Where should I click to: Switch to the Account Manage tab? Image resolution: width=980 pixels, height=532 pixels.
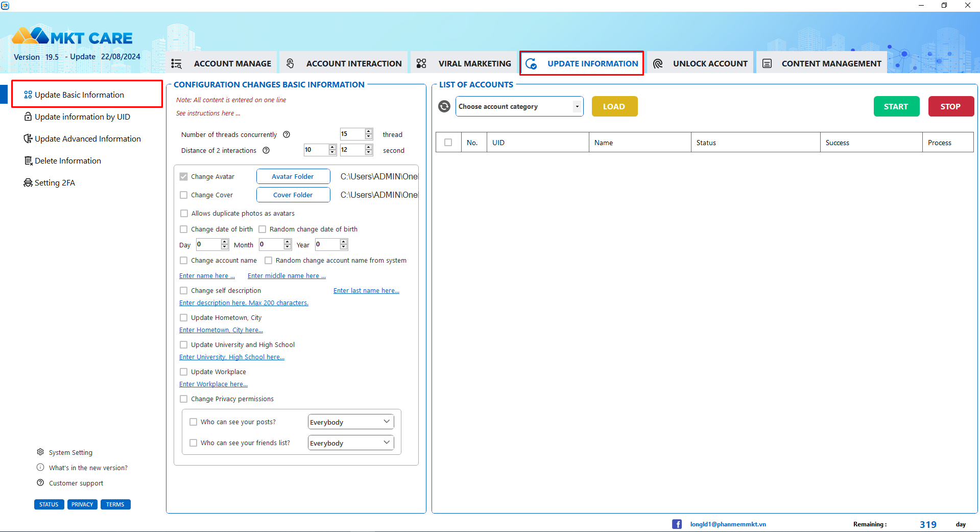[221, 63]
